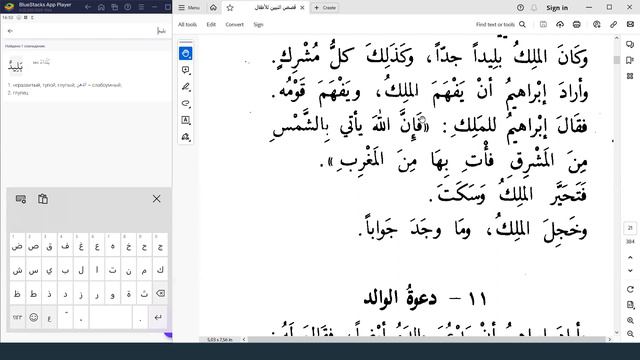Copy a link to the file

click(613, 24)
